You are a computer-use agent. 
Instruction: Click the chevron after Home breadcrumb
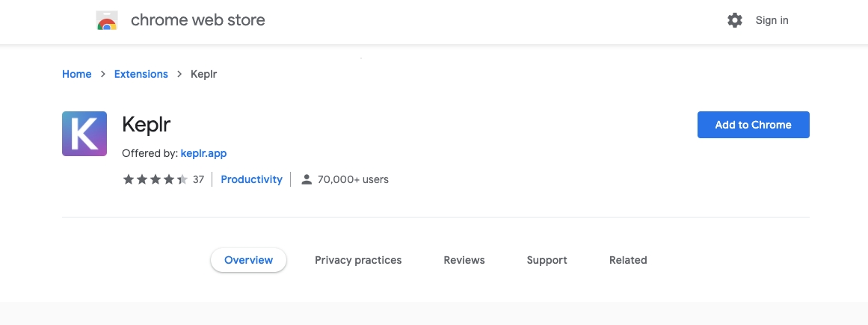[102, 74]
